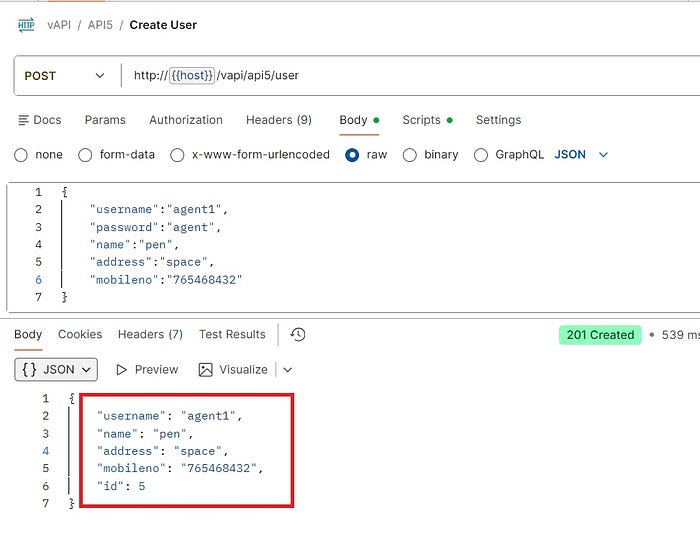This screenshot has height=547, width=700.
Task: Select the form-data radio option
Action: click(85, 155)
